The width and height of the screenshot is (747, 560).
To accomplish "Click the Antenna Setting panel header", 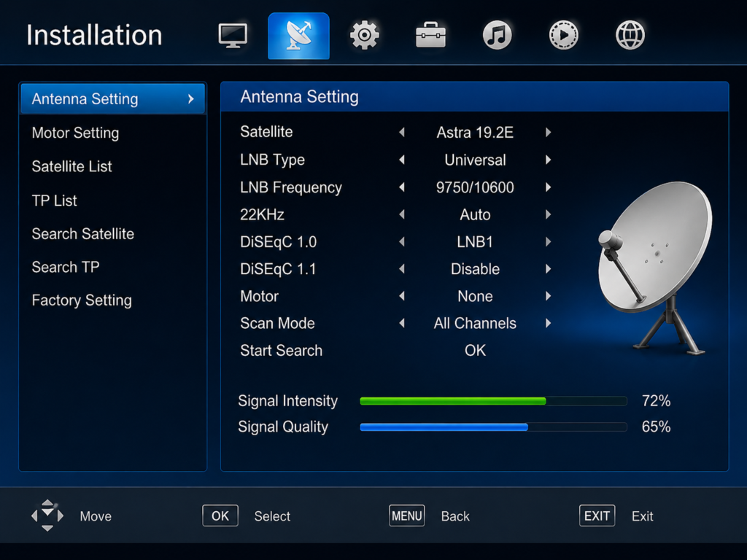I will 474,97.
